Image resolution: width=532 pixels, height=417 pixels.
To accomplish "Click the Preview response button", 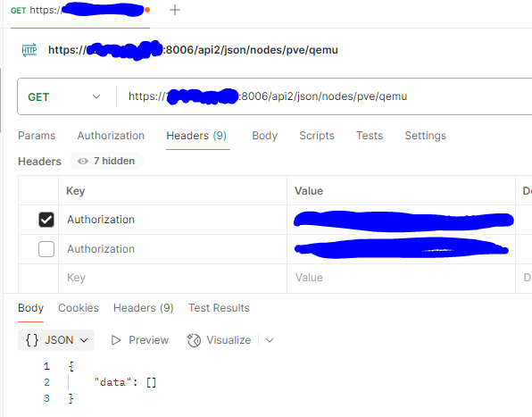I will click(x=140, y=340).
